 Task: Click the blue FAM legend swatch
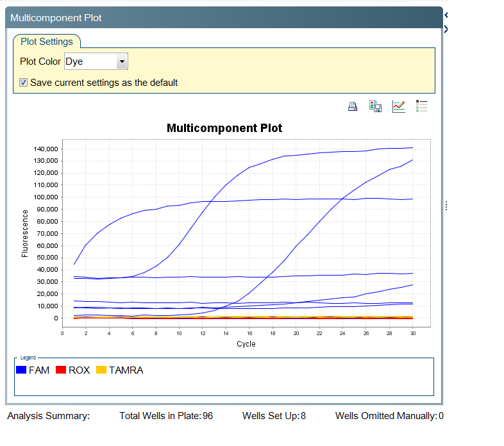21,370
